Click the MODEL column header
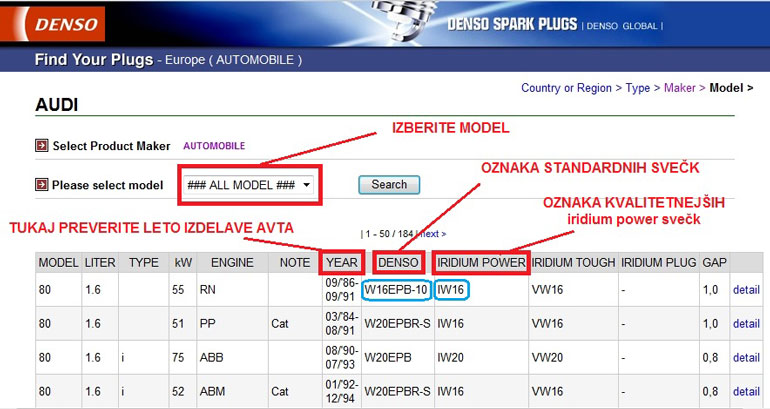 [58, 263]
